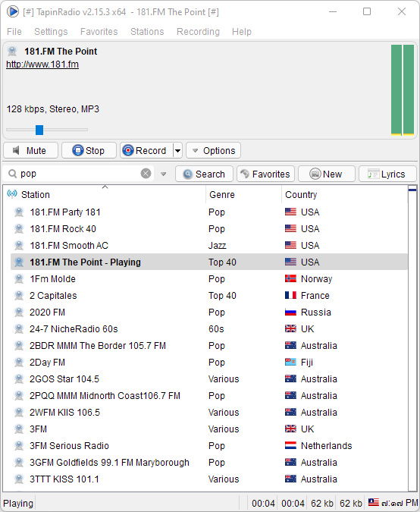
Task: Click Norway flag in 1Fm Molde row
Action: [290, 279]
